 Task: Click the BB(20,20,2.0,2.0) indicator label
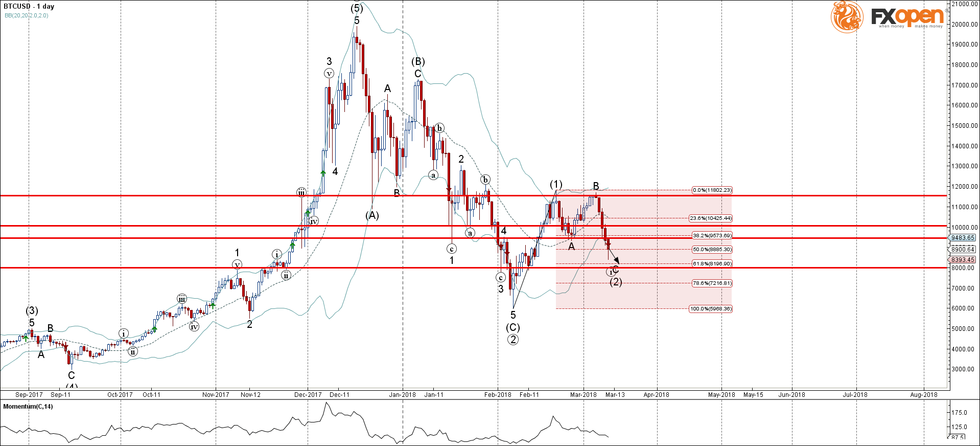tap(27, 15)
